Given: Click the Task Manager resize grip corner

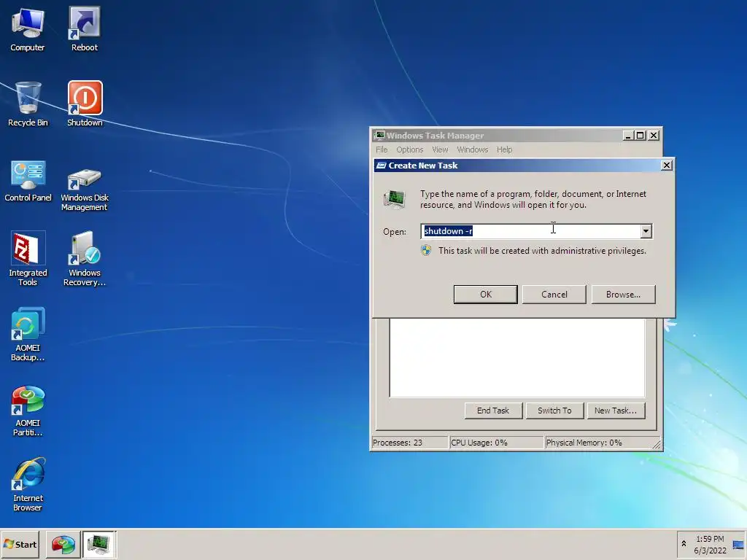Looking at the screenshot, I should [657, 444].
